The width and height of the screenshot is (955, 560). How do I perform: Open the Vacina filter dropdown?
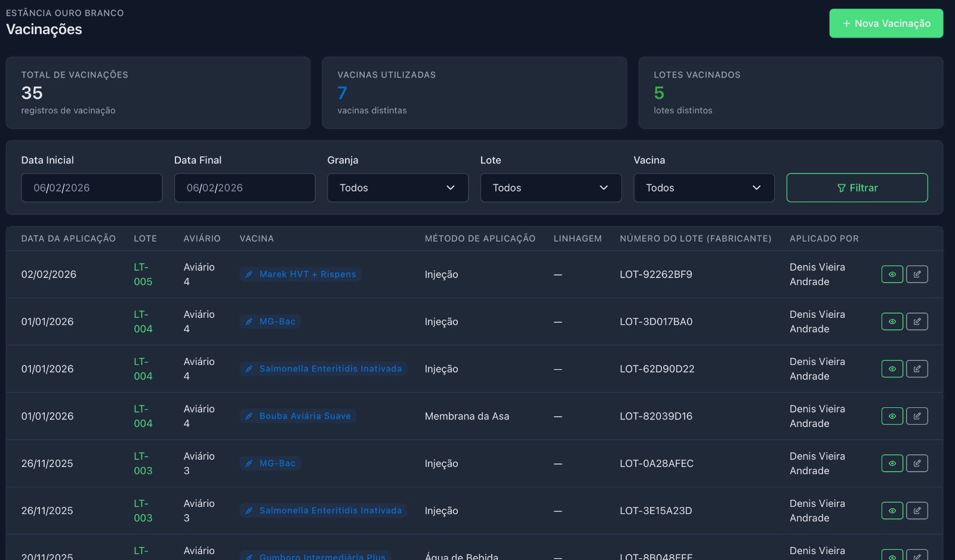tap(704, 188)
